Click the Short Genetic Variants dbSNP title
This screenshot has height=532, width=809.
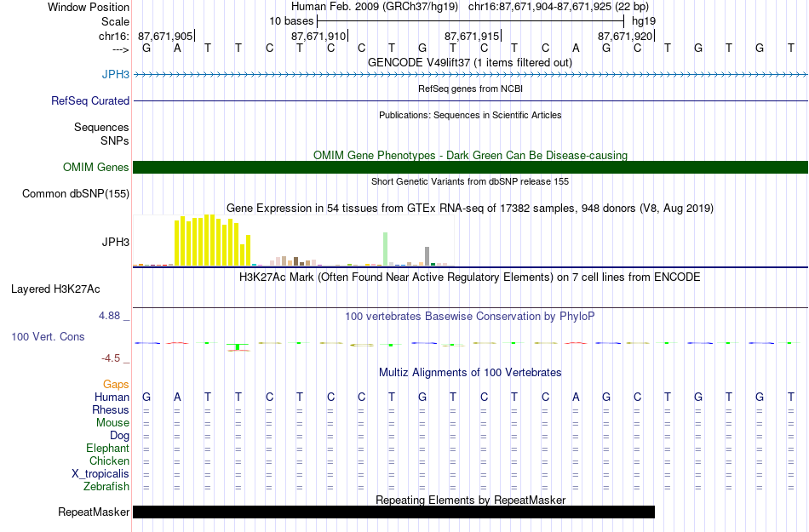[x=470, y=181]
